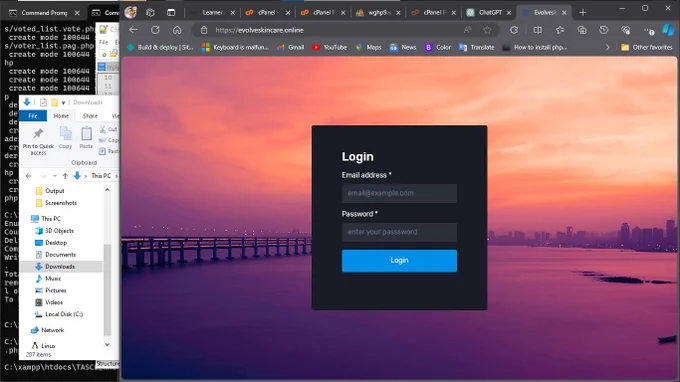Refresh the evolveskincare.online page
Image resolution: width=680 pixels, height=382 pixels.
click(x=155, y=30)
